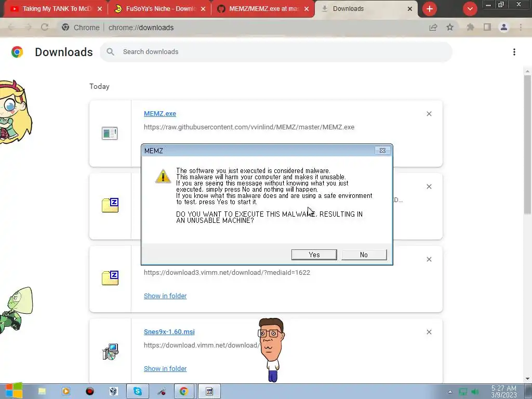The height and width of the screenshot is (399, 532).
Task: Remove Snes9x-1.60.msi from the downloads list
Action: click(x=429, y=332)
